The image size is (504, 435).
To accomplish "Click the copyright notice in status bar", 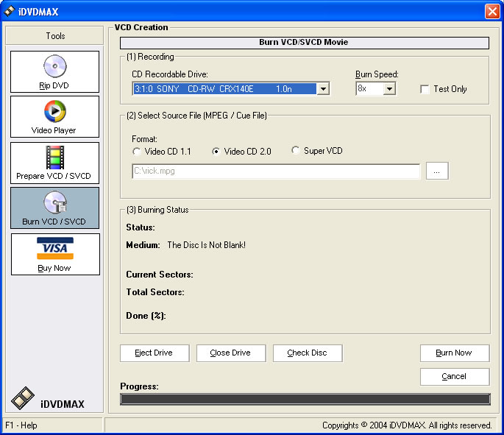I will (x=407, y=425).
